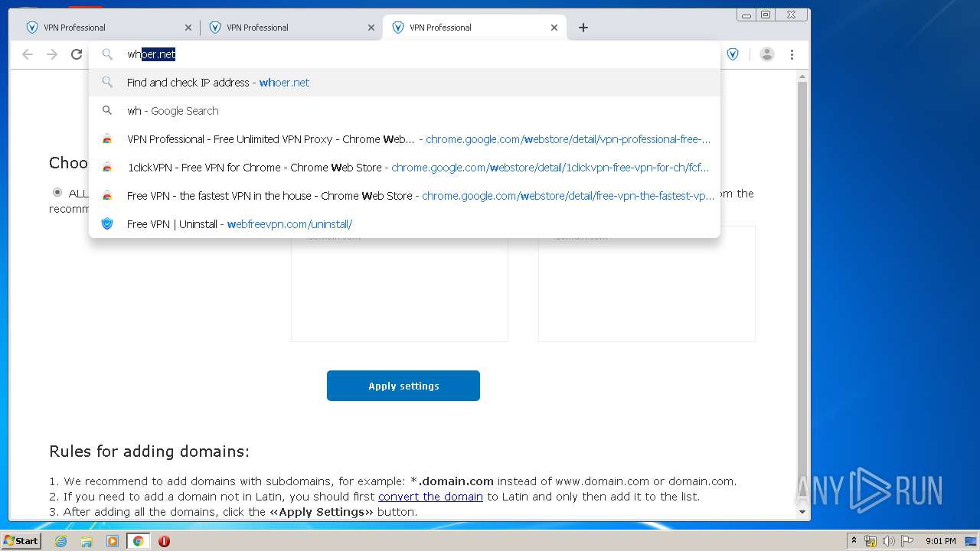Click the 9:01 PM taskbar clock
980x551 pixels.
click(941, 541)
